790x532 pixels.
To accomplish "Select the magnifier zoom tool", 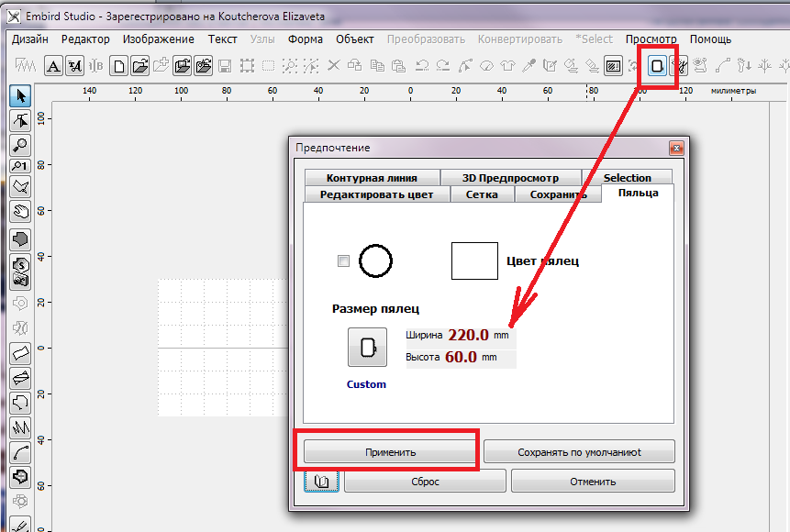I will click(19, 144).
